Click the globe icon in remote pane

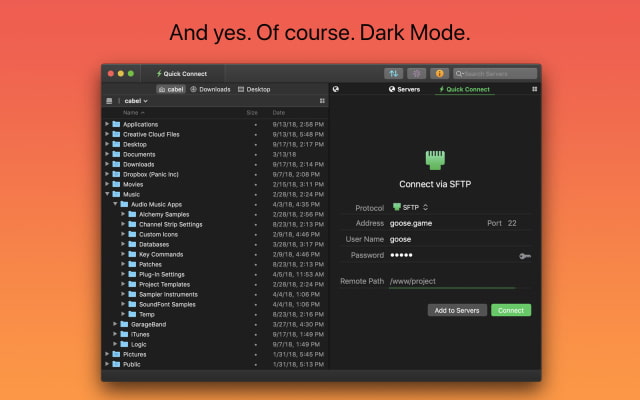click(x=336, y=89)
